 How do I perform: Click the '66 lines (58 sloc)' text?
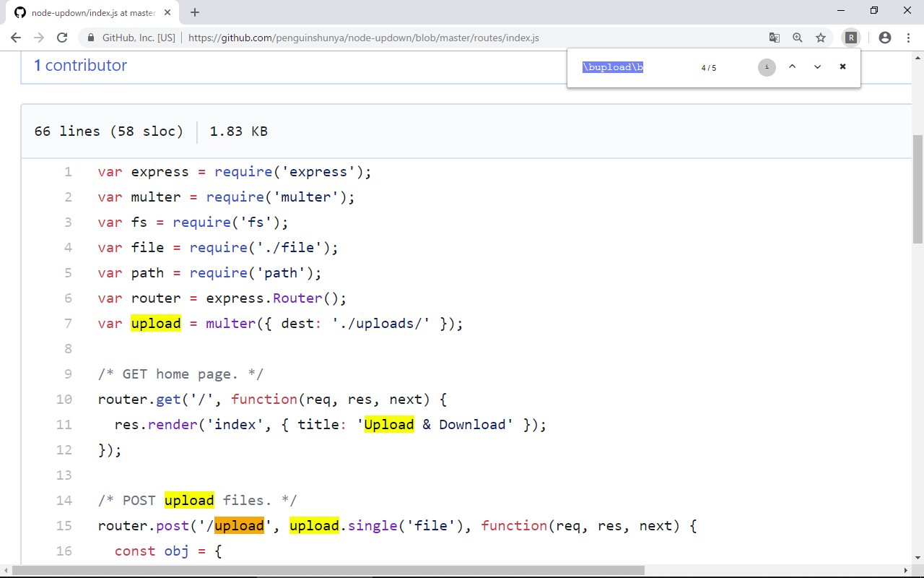tap(109, 131)
